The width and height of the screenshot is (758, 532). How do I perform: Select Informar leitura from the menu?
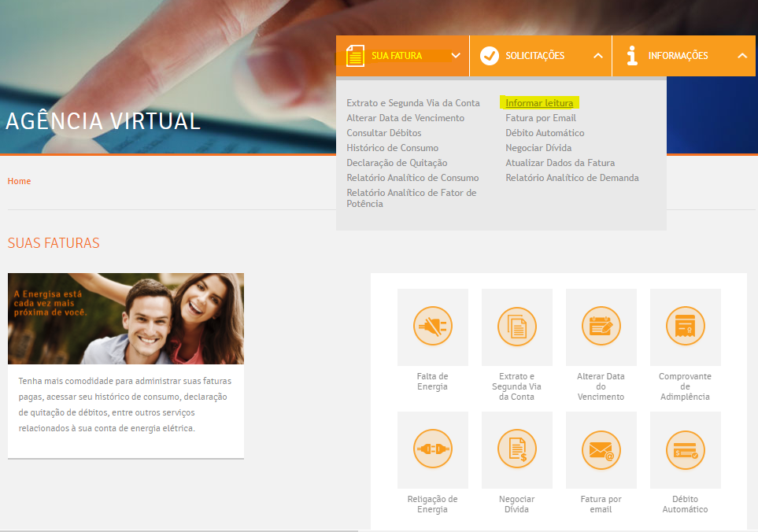click(539, 103)
